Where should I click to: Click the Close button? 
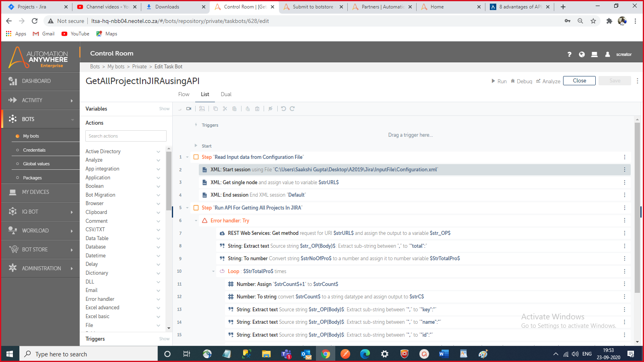pyautogui.click(x=579, y=81)
